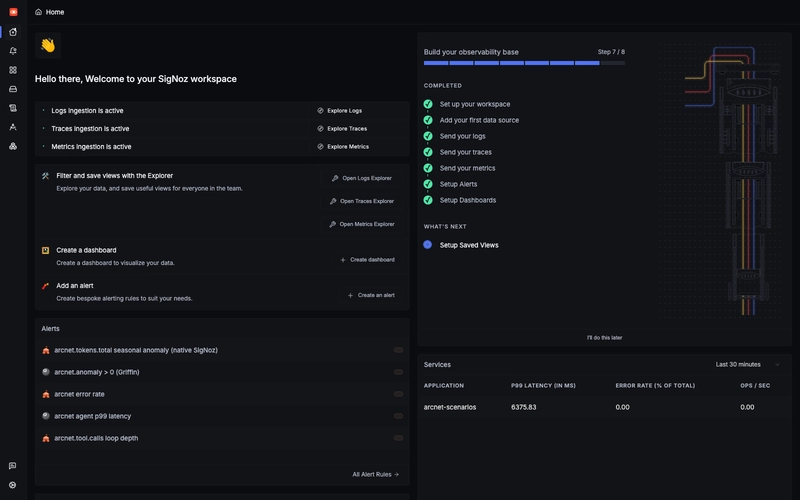Click Add your first data source step
The width and height of the screenshot is (800, 500).
(x=479, y=120)
